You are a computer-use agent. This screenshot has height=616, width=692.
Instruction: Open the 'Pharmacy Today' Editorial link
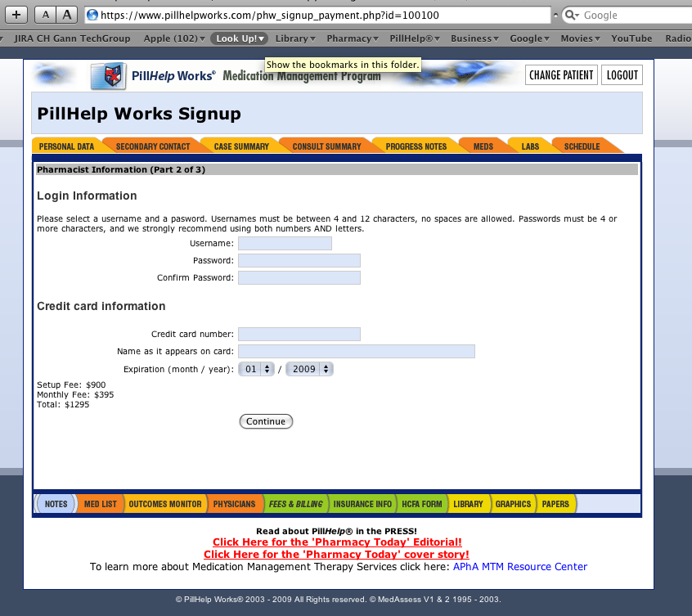pyautogui.click(x=337, y=542)
